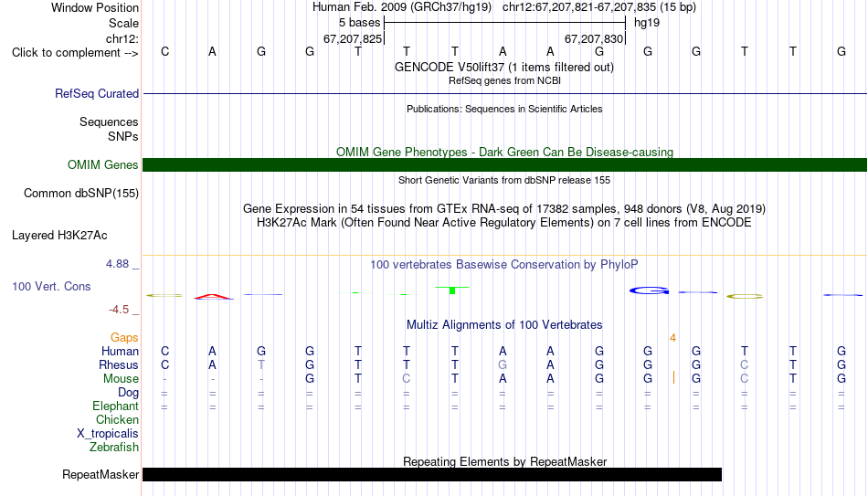Screen dimensions: 868x496
Task: Click the 67,207,830 coordinate label
Action: [x=594, y=38]
